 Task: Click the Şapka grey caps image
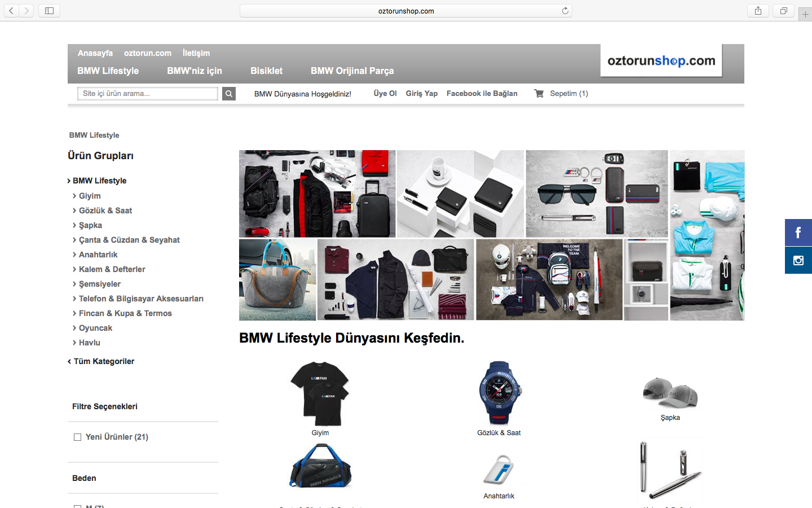click(670, 392)
